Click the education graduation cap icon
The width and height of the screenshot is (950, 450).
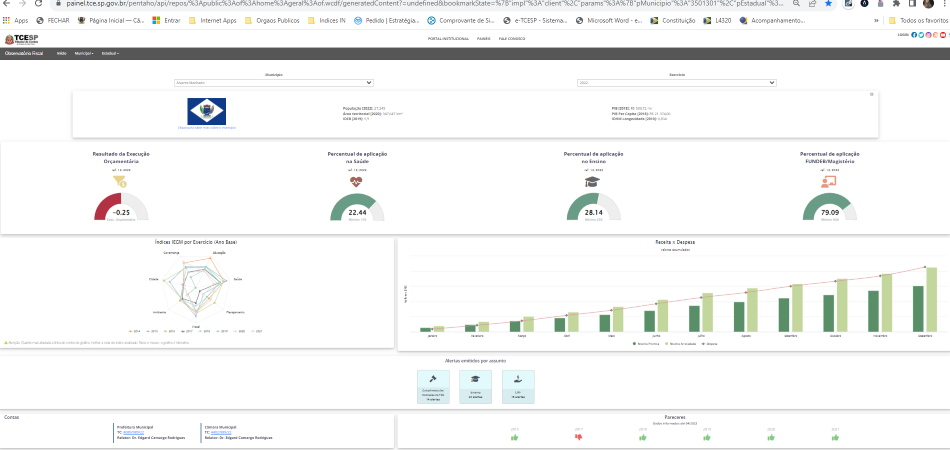[593, 182]
